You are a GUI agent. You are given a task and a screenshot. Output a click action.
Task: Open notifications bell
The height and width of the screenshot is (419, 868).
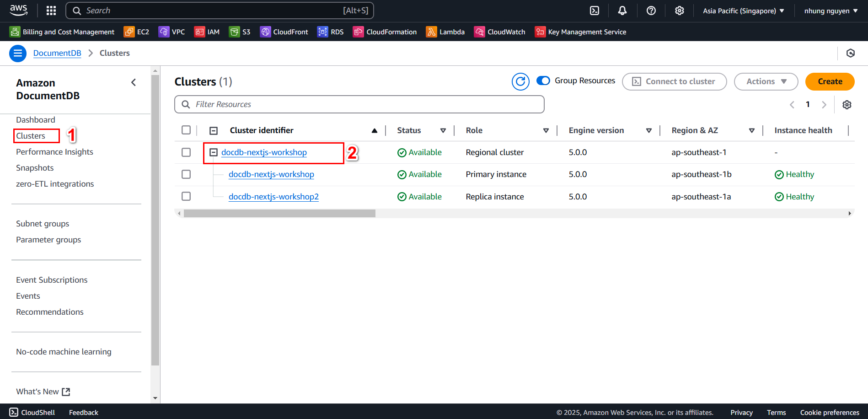pos(622,11)
